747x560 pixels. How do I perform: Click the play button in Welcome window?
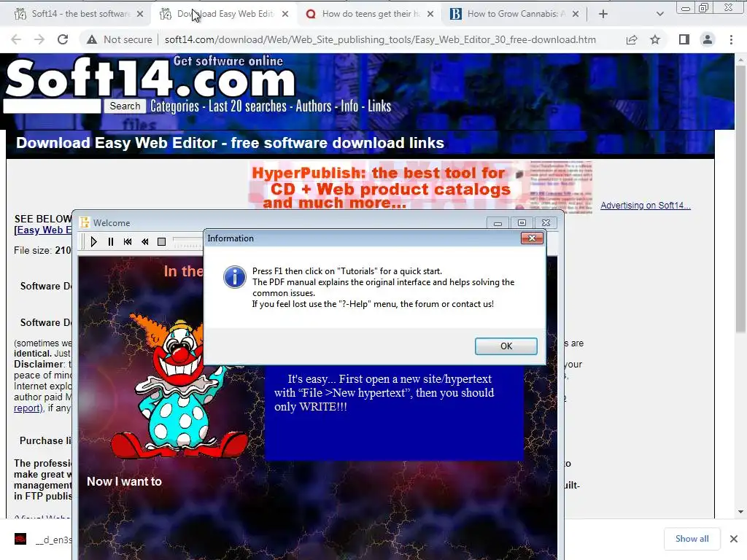point(94,242)
